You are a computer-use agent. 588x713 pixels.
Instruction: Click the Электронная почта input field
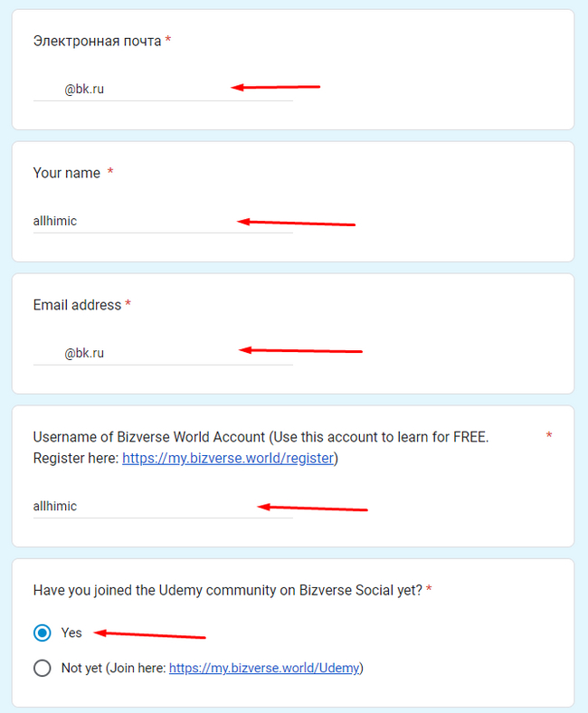163,89
